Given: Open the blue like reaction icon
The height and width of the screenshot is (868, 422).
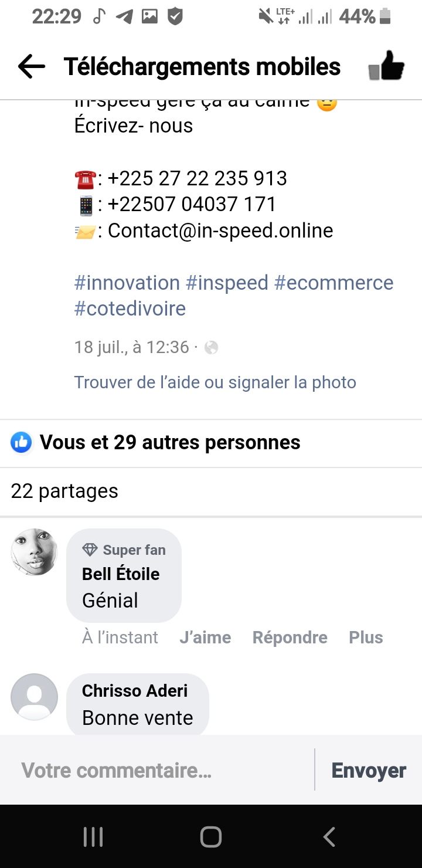Looking at the screenshot, I should tap(21, 443).
